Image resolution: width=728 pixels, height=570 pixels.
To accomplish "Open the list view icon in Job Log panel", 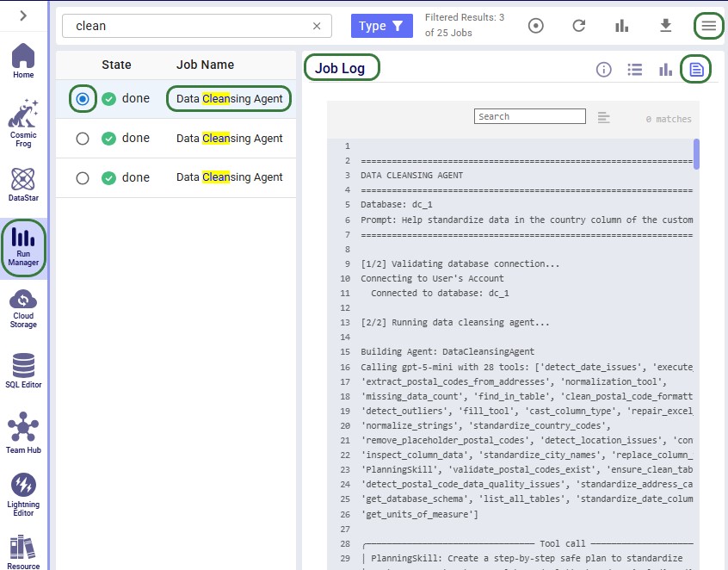I will click(x=635, y=70).
